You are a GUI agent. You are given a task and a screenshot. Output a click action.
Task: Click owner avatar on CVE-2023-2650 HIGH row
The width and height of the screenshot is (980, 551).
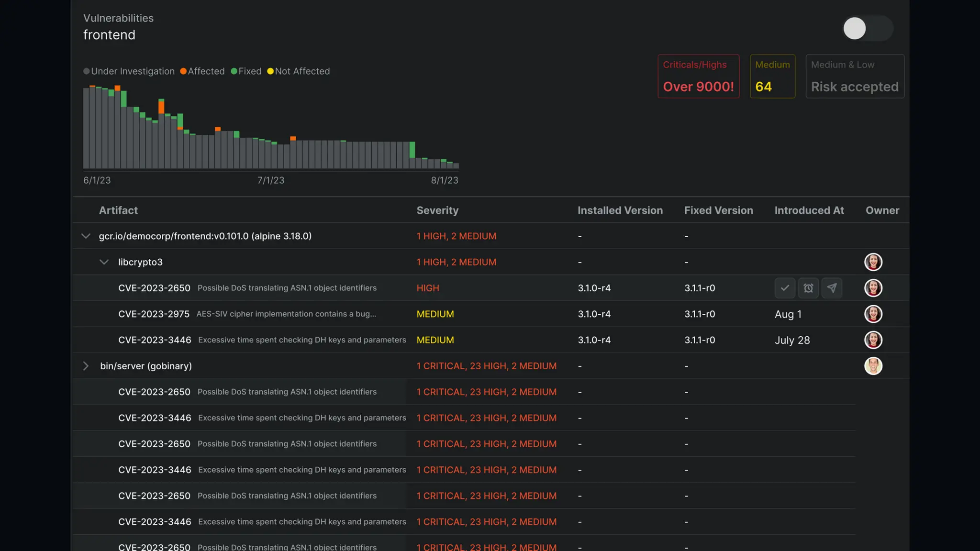[873, 288]
